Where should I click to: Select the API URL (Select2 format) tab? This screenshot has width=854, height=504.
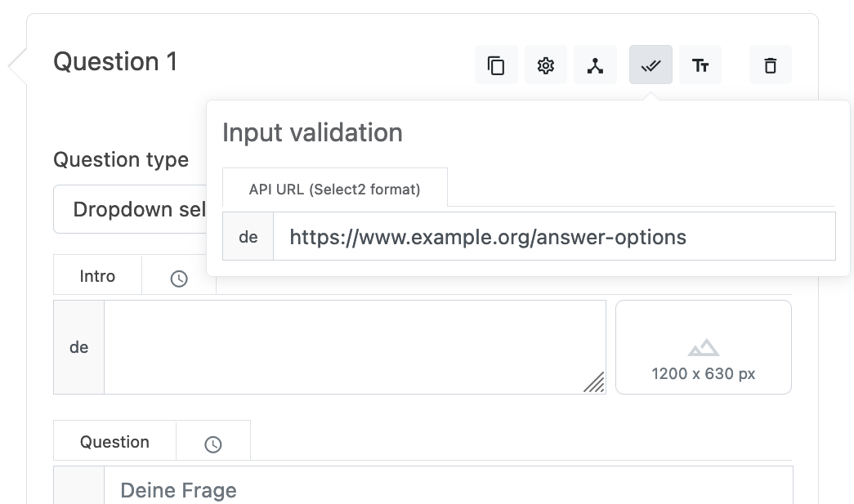pos(334,190)
